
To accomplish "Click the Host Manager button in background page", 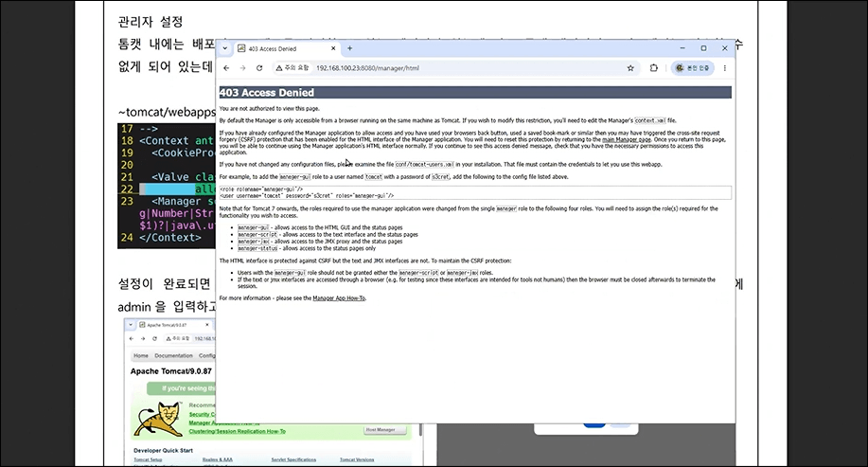I will click(385, 430).
